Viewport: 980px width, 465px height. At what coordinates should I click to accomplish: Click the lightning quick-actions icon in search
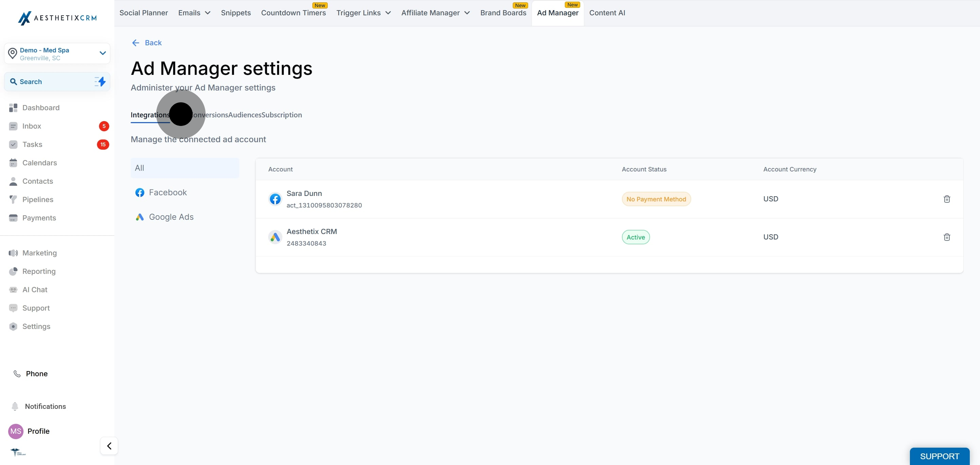point(100,81)
